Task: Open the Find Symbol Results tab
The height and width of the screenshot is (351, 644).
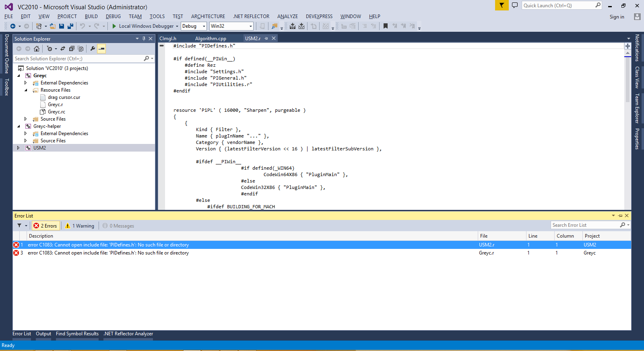Action: click(x=77, y=334)
